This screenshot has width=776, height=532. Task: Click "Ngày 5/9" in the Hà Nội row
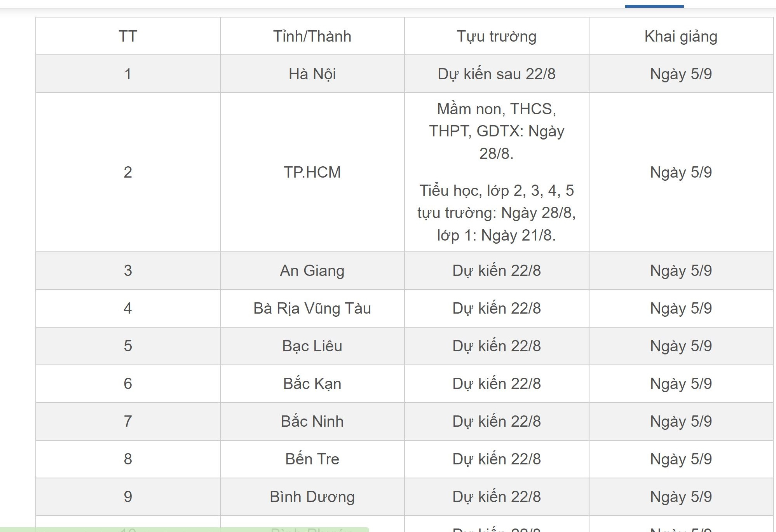681,74
